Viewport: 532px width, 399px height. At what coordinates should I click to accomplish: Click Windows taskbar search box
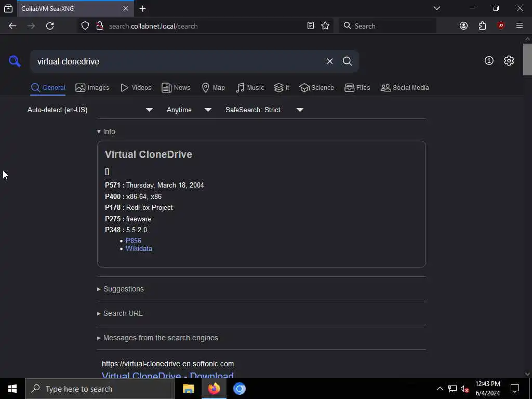click(x=100, y=389)
